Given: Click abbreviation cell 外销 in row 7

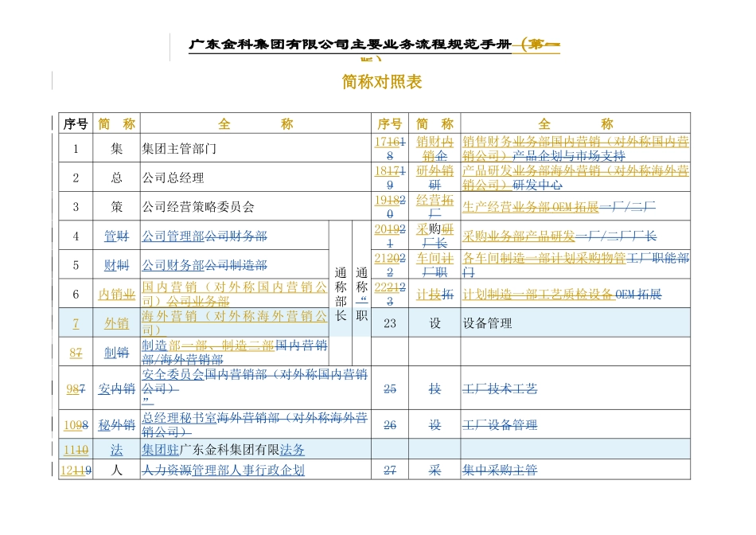Looking at the screenshot, I should (117, 323).
